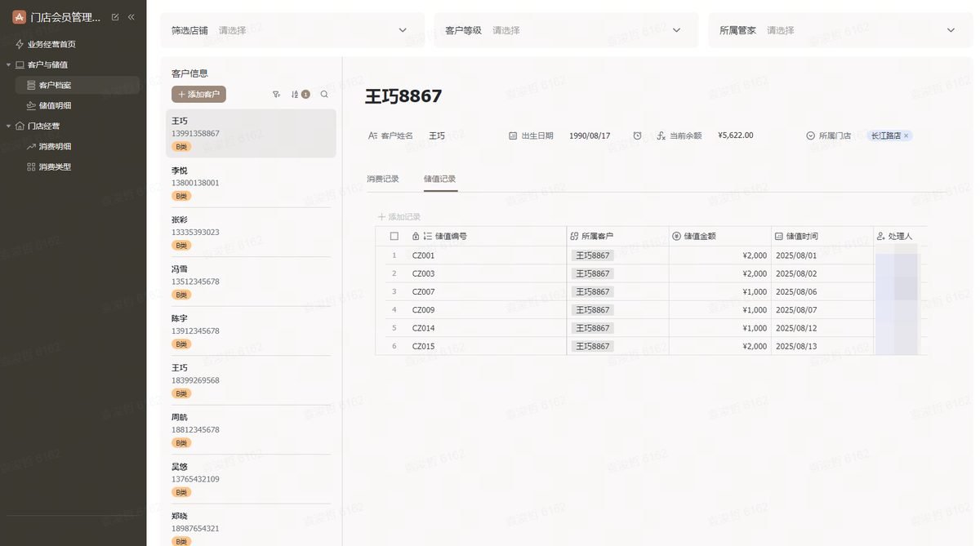This screenshot has width=980, height=546.
Task: Click the sort icon with badge 1
Action: click(x=301, y=95)
